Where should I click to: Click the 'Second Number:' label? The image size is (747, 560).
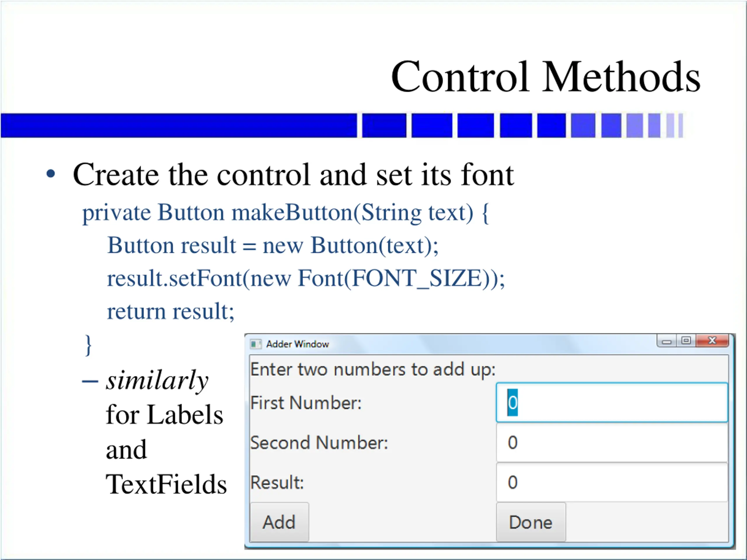[x=319, y=442]
